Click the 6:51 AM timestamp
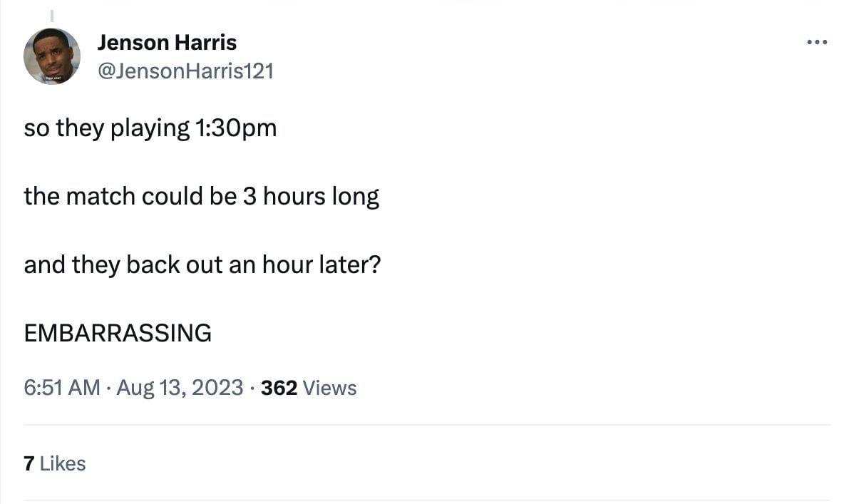 [x=61, y=388]
